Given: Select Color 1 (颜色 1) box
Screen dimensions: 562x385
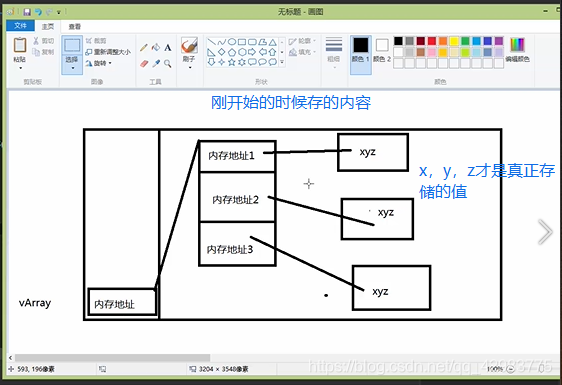Looking at the screenshot, I should pos(361,54).
